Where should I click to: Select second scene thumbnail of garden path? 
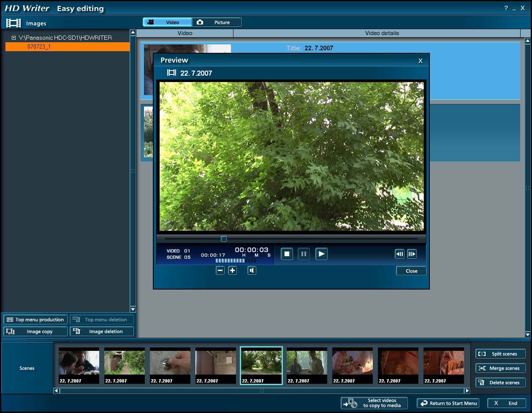(125, 366)
